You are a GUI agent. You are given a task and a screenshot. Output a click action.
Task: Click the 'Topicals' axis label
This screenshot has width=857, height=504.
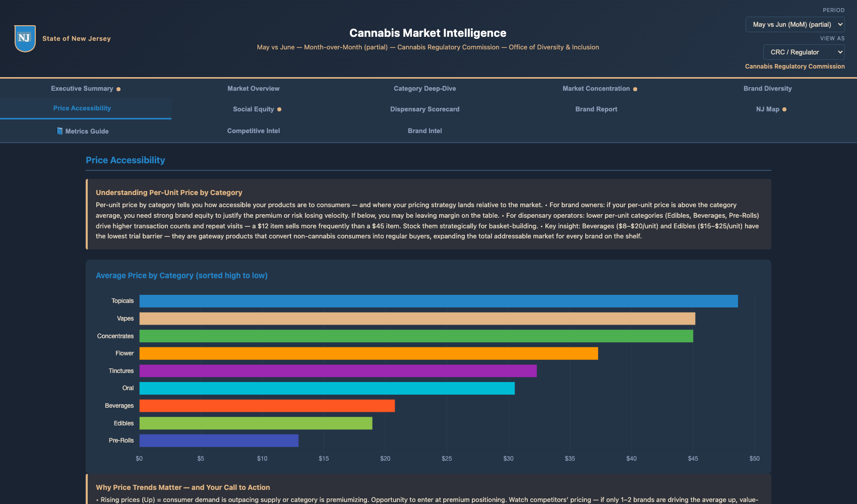point(123,301)
